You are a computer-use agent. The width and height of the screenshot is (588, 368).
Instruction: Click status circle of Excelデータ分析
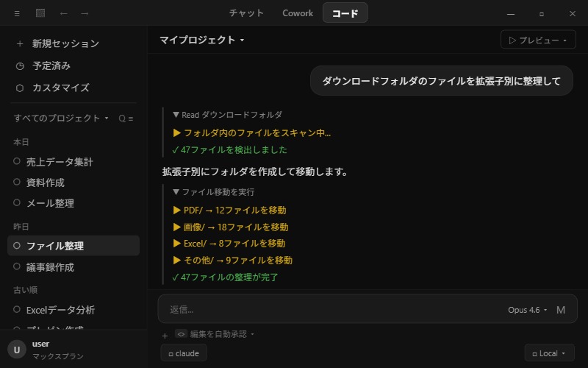click(17, 309)
